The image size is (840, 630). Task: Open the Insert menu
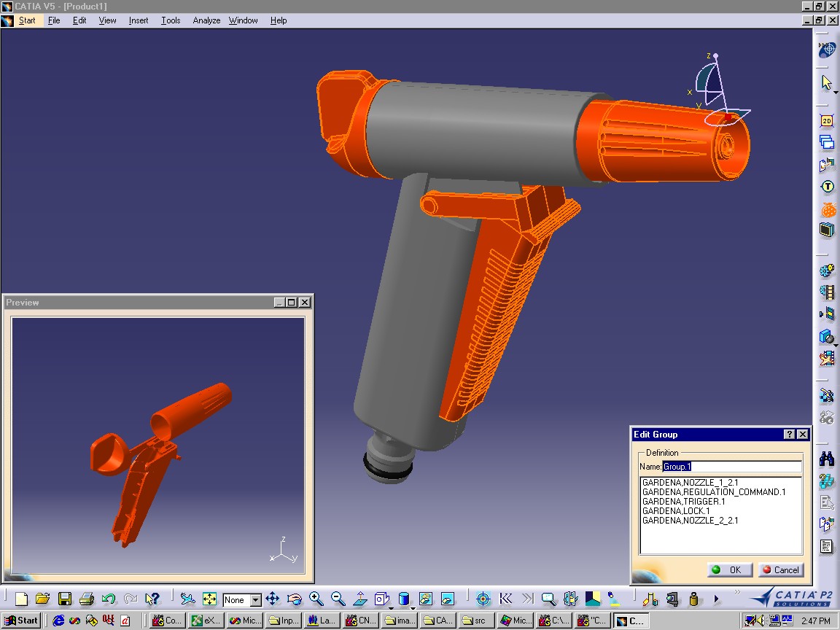[139, 20]
